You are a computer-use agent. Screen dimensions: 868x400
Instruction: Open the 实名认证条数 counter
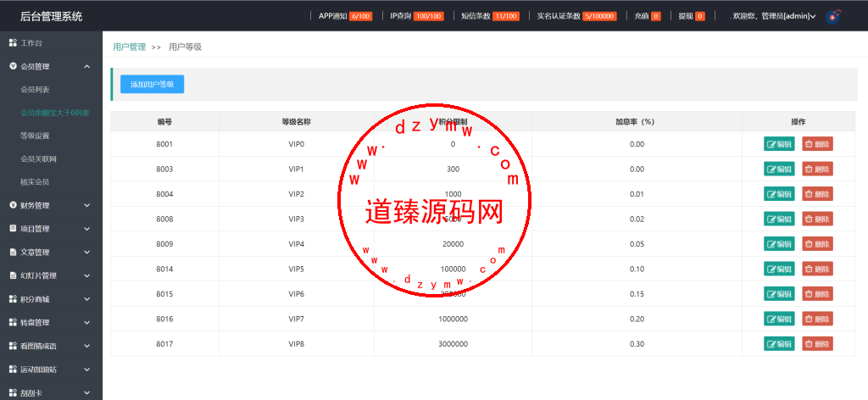pos(576,16)
